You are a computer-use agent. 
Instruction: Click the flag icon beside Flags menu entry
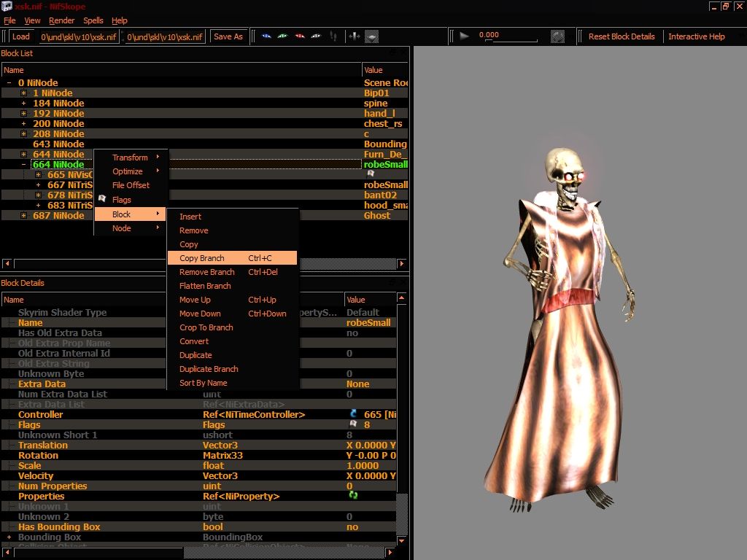(x=102, y=199)
